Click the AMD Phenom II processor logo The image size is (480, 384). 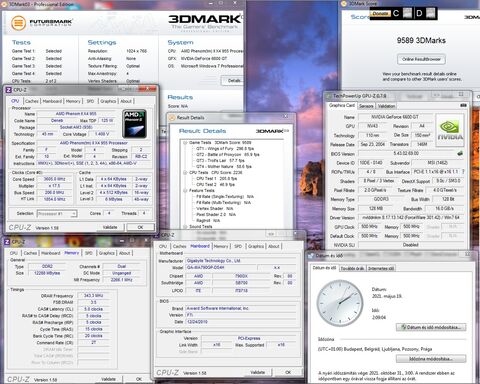click(x=134, y=123)
